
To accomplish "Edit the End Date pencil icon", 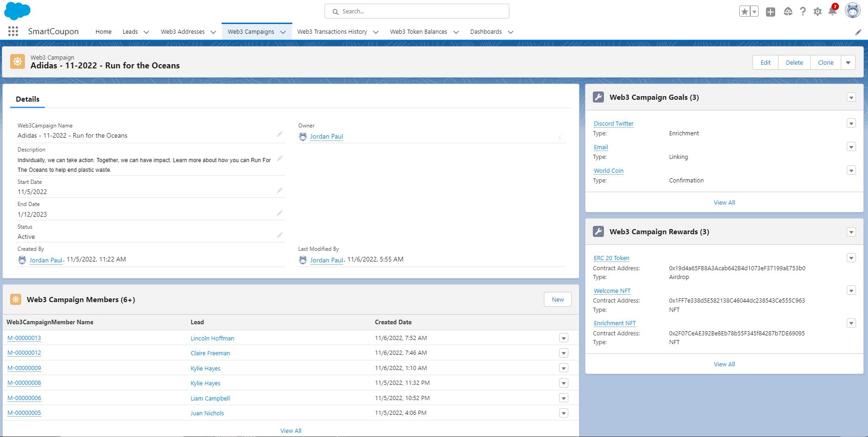I will [x=280, y=213].
